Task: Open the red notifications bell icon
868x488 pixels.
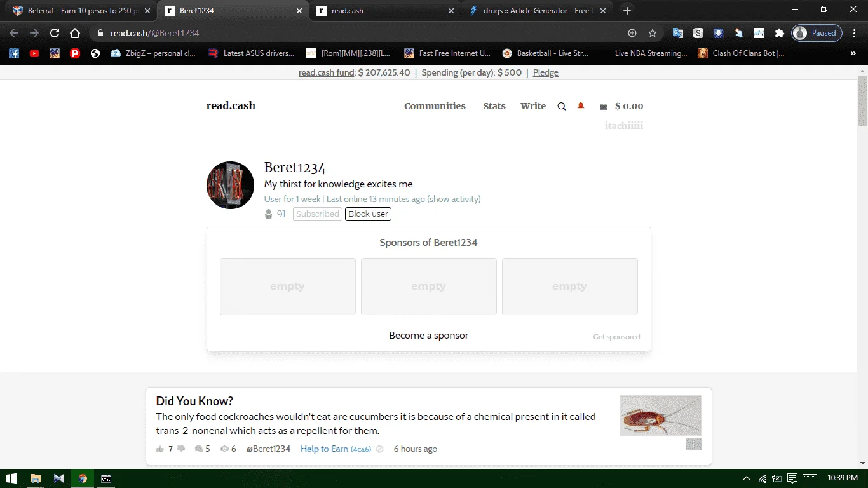Action: (x=581, y=106)
